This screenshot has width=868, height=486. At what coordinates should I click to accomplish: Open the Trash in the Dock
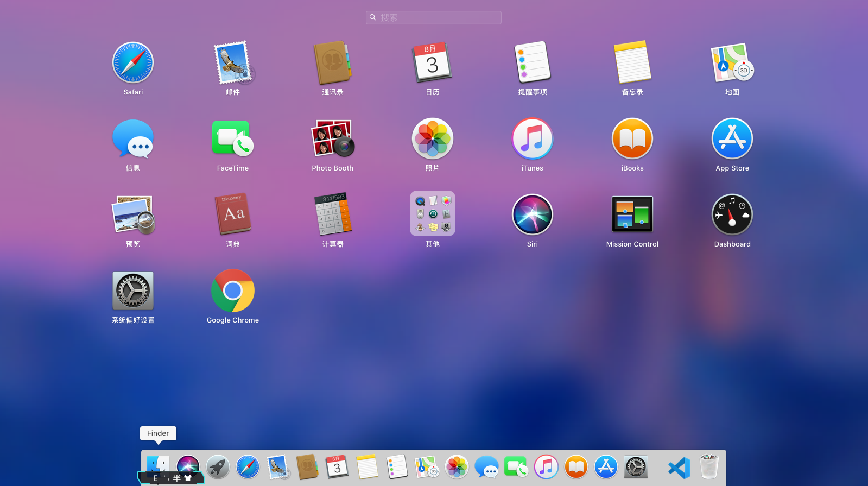(709, 466)
